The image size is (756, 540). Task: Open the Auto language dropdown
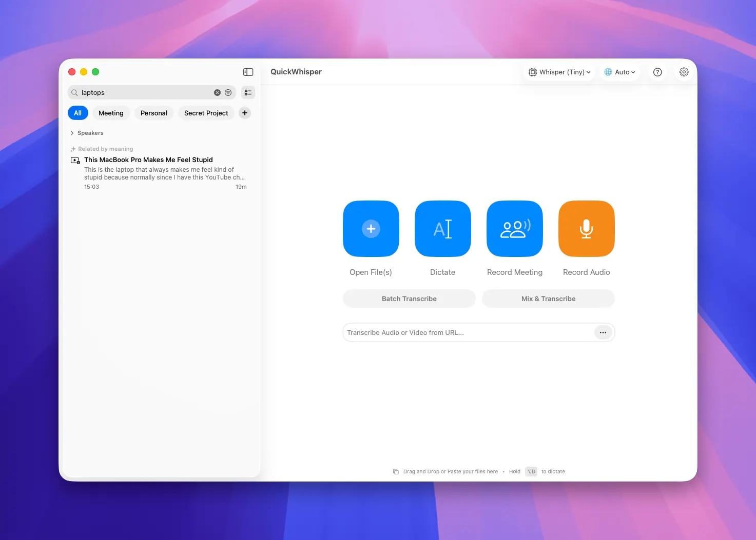pyautogui.click(x=619, y=72)
